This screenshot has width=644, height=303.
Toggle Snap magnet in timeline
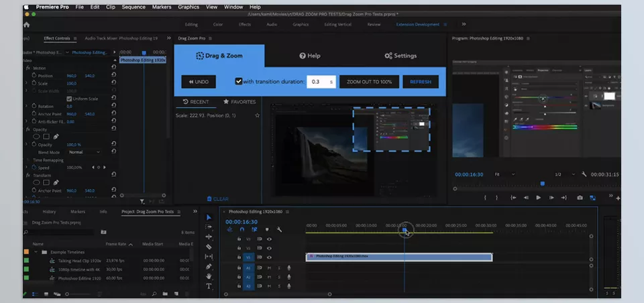[x=242, y=229]
